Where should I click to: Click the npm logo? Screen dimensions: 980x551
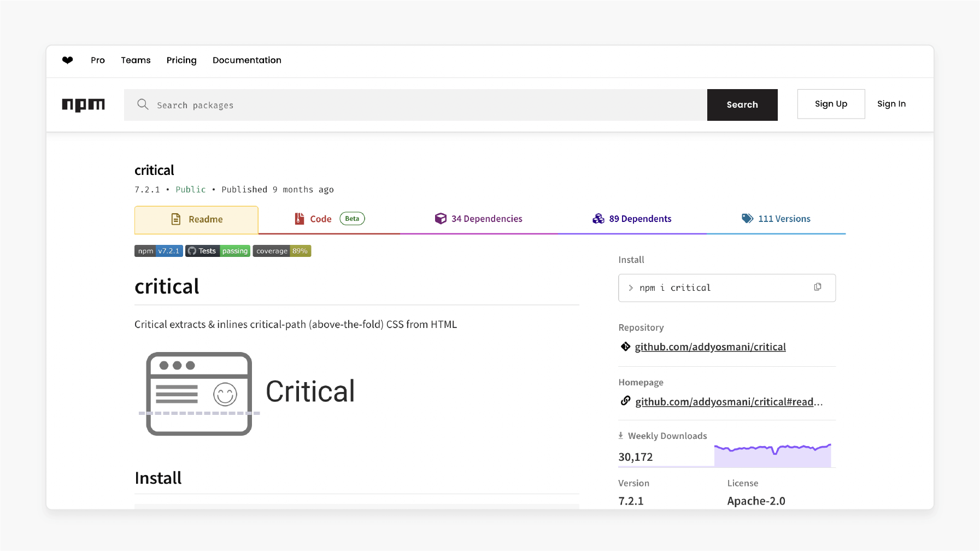coord(83,104)
